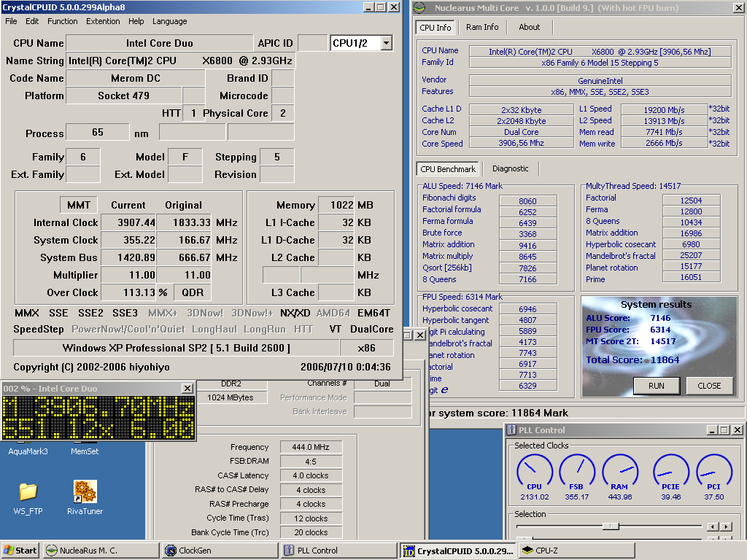Screen dimensions: 747x560
Task: Click the left arrow of Selection slider
Action: tap(713, 526)
